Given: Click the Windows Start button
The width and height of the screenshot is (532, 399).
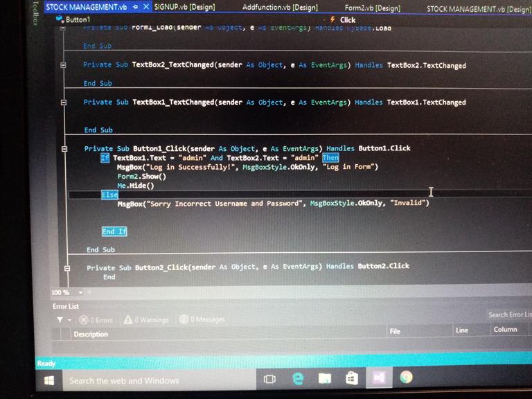Looking at the screenshot, I should point(49,380).
